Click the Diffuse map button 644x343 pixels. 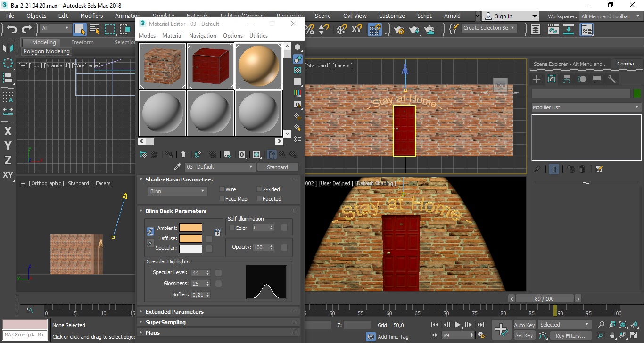[209, 238]
